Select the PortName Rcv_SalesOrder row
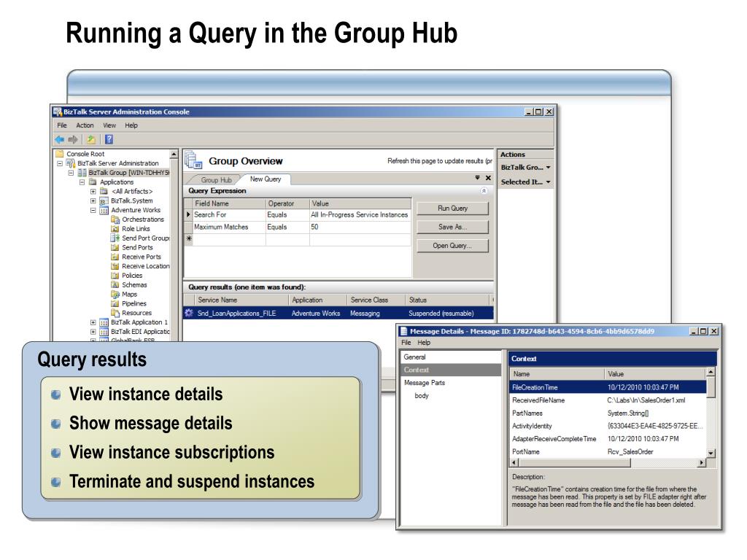Viewport: 747px width, 560px height. (608, 452)
